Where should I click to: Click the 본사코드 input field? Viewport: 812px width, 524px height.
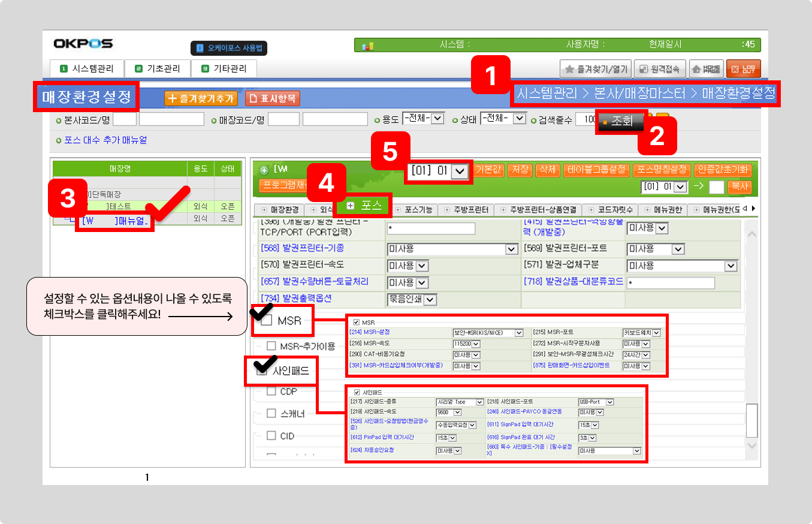125,119
